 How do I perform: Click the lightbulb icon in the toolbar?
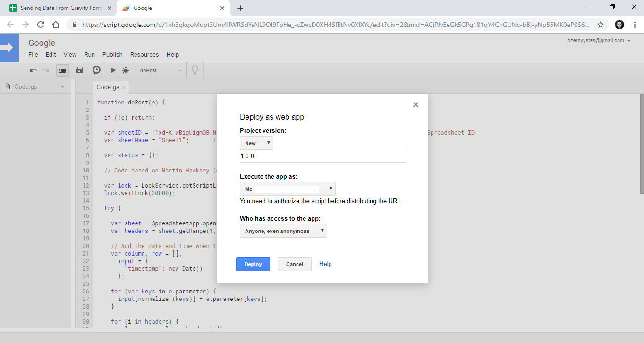pyautogui.click(x=195, y=70)
